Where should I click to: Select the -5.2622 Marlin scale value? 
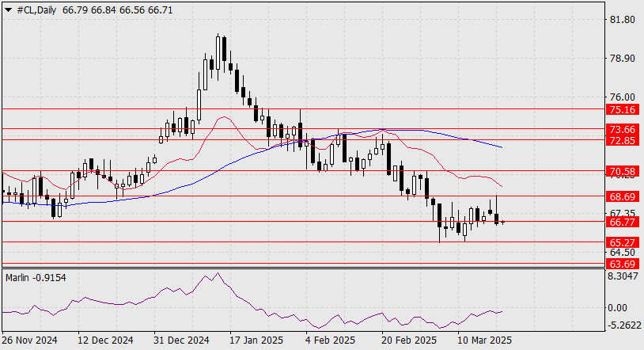(624, 325)
